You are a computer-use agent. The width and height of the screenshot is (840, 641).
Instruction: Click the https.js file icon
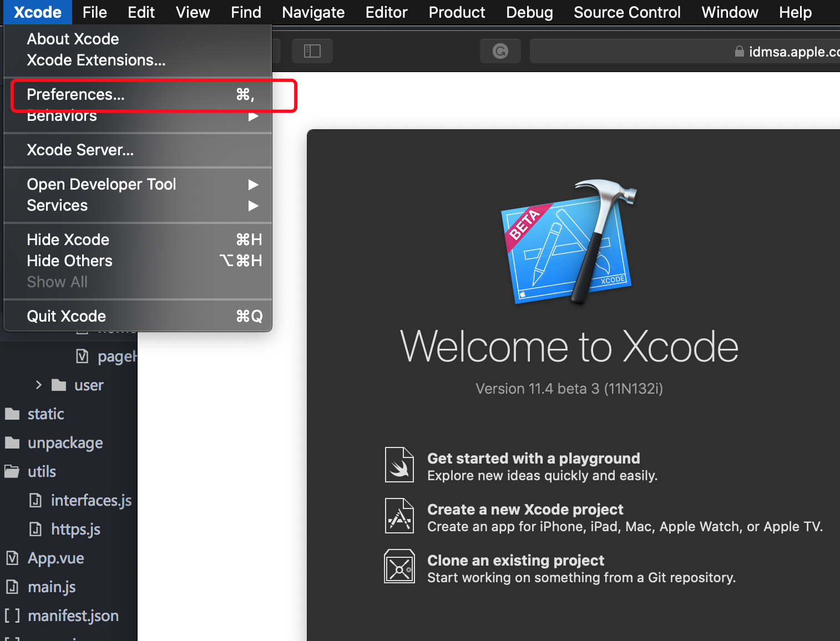[x=36, y=529]
